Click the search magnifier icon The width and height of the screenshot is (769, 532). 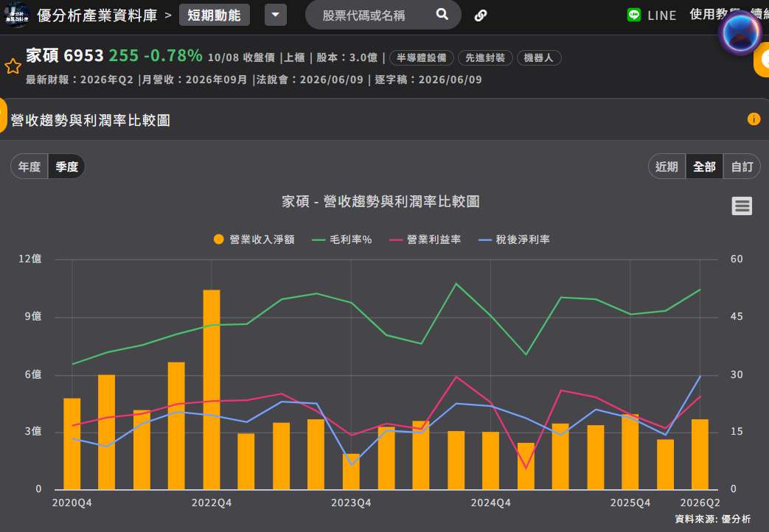[x=442, y=14]
